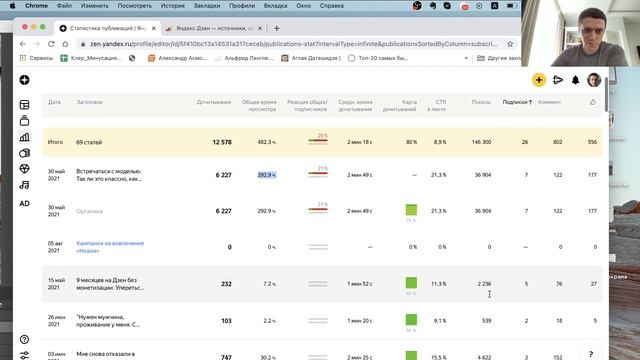Open the Chrome menu in the menu bar
640x360 pixels.
tap(36, 6)
